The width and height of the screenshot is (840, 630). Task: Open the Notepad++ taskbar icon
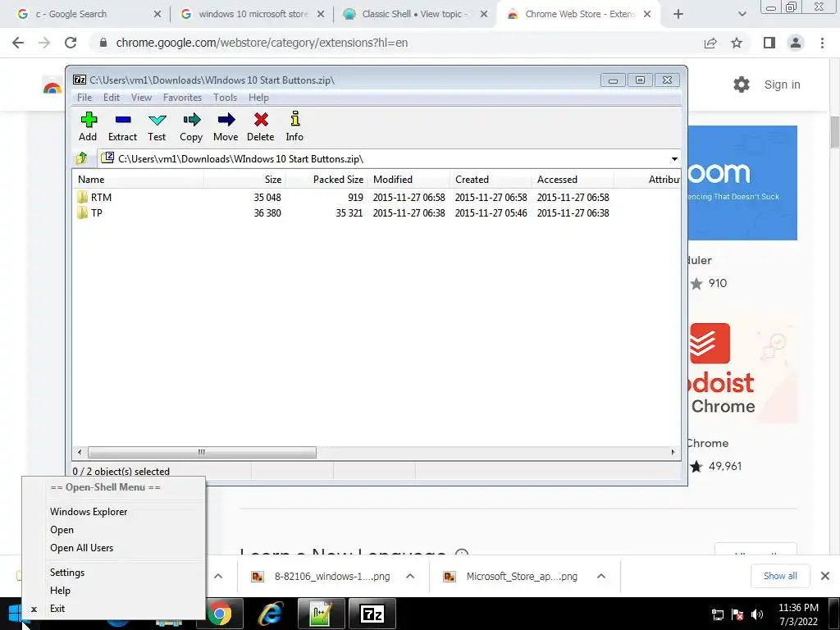tap(322, 614)
